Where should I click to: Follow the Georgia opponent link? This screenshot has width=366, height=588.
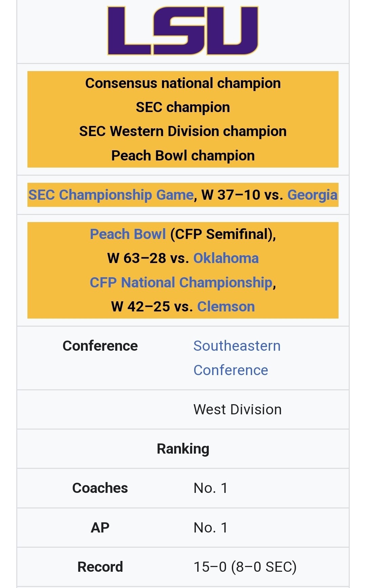[x=312, y=195]
